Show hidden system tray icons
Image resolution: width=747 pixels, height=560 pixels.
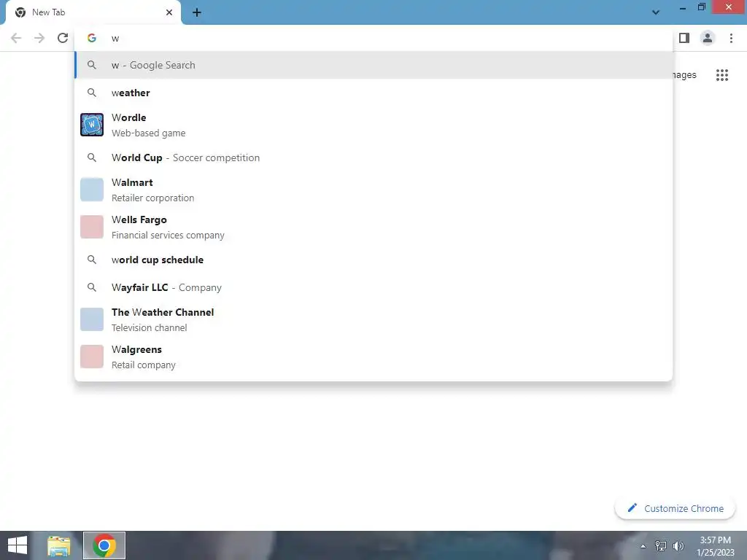(643, 546)
